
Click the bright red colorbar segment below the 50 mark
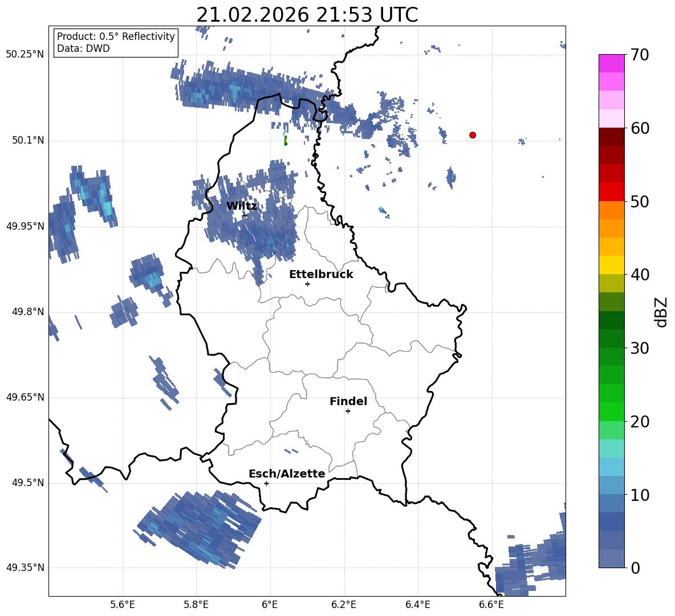611,192
